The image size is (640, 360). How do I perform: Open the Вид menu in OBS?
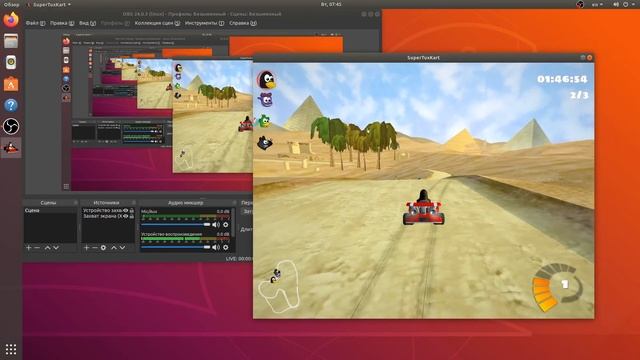pos(87,23)
